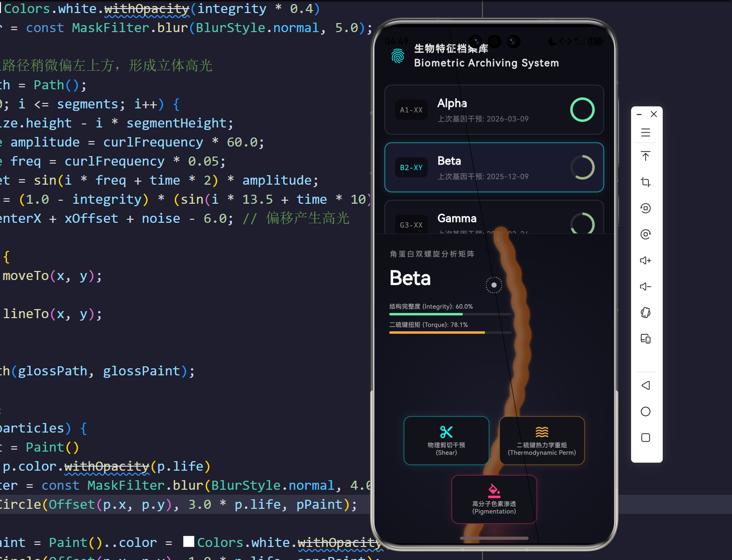Click 'glossPaint' in the drawPath line
This screenshot has height=560, width=732.
pos(142,371)
